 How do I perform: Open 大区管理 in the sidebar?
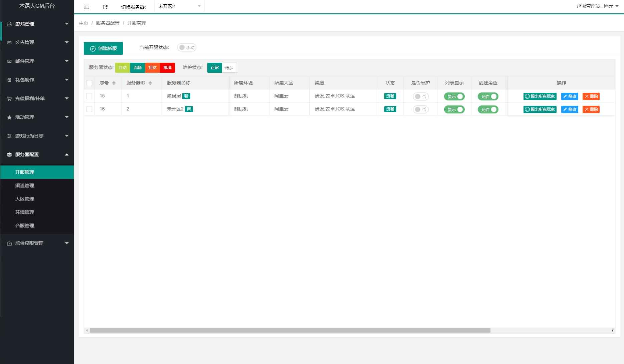click(x=37, y=199)
